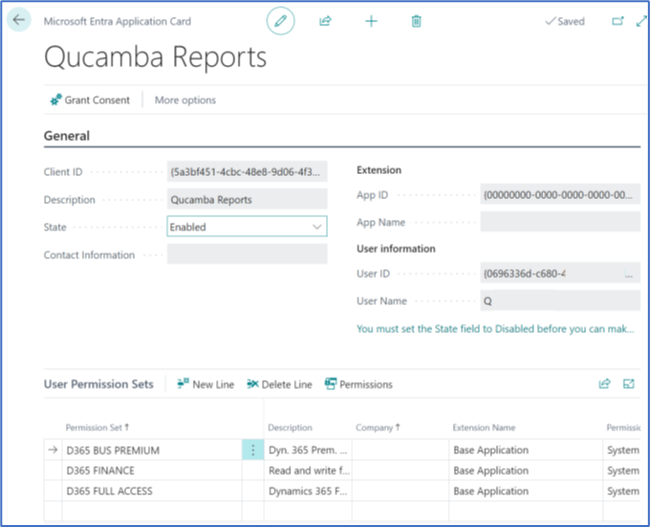Open User ID lookup ellipsis

629,274
